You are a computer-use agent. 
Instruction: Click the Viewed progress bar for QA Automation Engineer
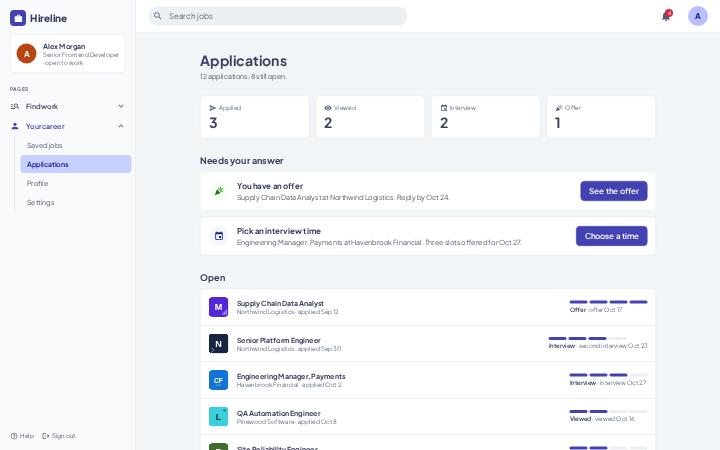[608, 411]
